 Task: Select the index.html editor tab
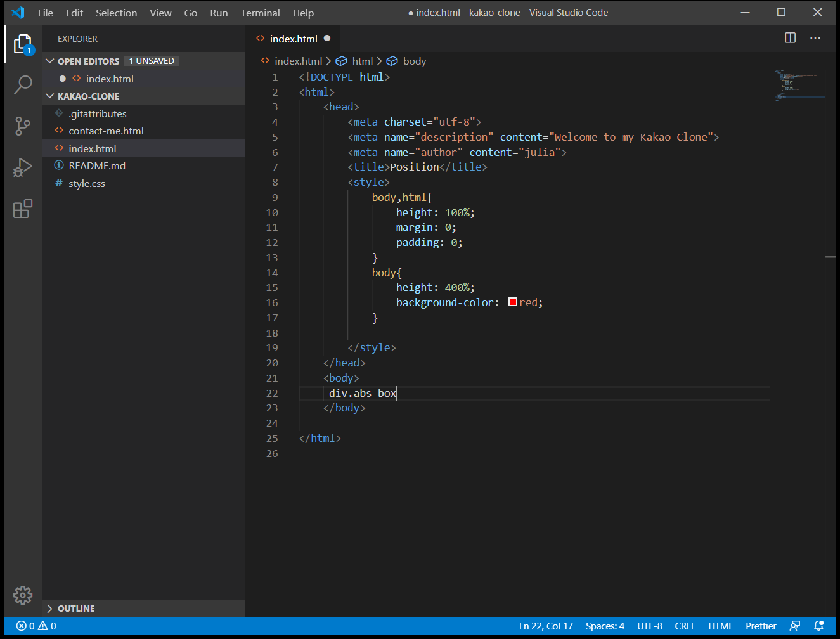[x=293, y=38]
